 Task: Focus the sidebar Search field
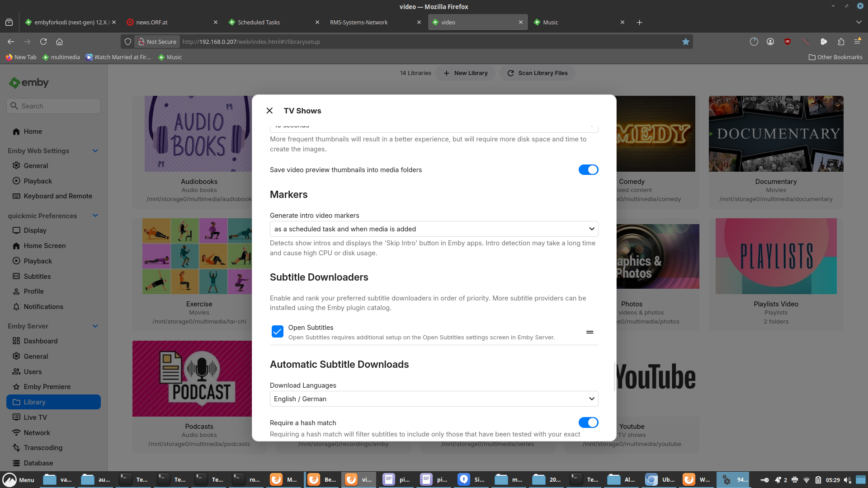(x=53, y=106)
